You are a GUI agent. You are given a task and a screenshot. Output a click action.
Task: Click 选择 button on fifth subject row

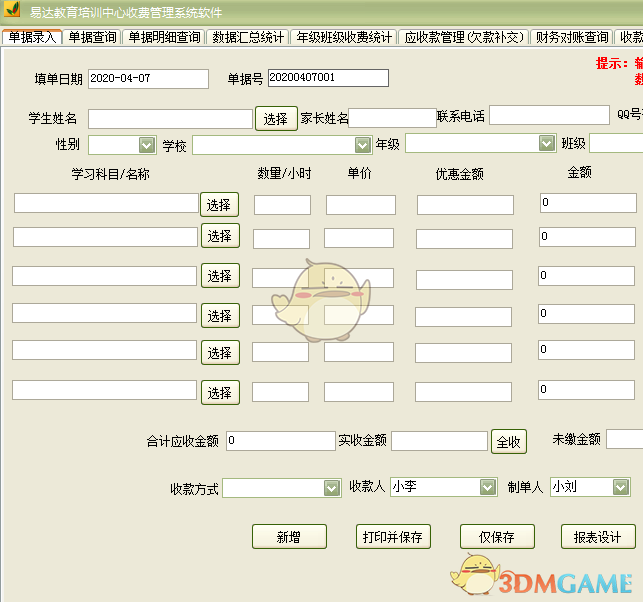pyautogui.click(x=220, y=352)
